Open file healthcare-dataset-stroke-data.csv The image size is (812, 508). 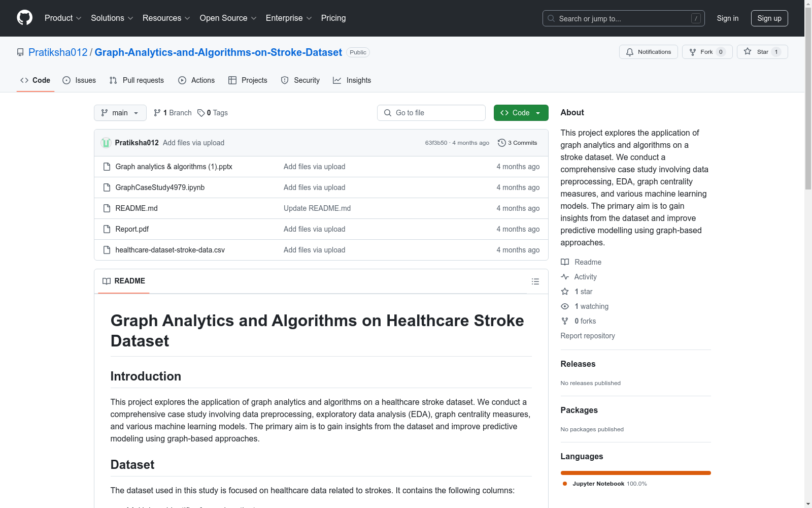click(170, 250)
